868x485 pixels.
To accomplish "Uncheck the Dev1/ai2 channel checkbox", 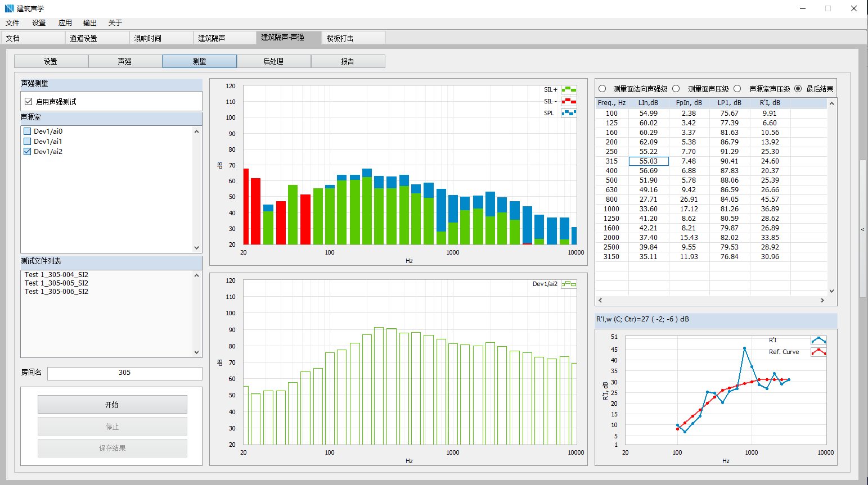I will pos(28,152).
